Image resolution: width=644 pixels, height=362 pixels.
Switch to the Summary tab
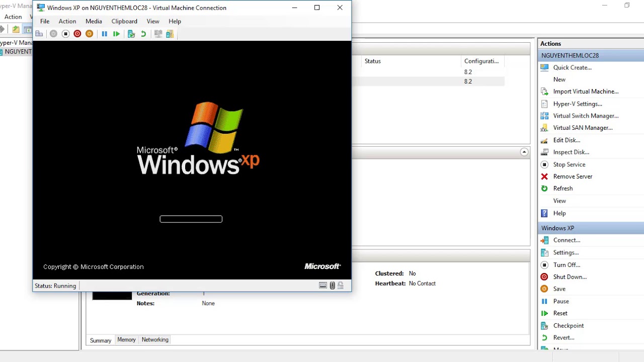pos(101,340)
